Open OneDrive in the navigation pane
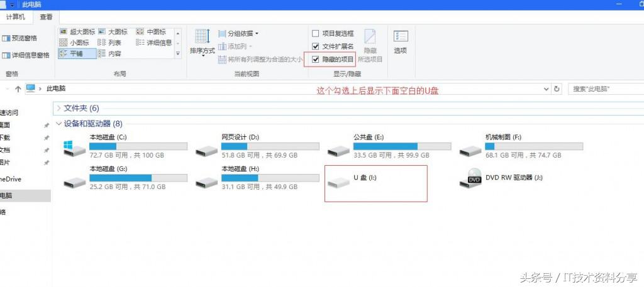 click(x=11, y=179)
